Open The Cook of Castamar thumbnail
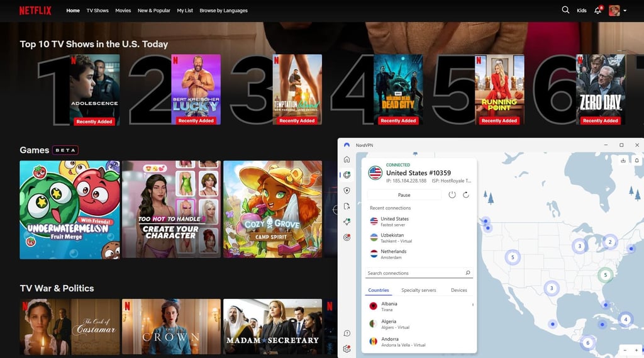This screenshot has height=358, width=644. (70, 327)
